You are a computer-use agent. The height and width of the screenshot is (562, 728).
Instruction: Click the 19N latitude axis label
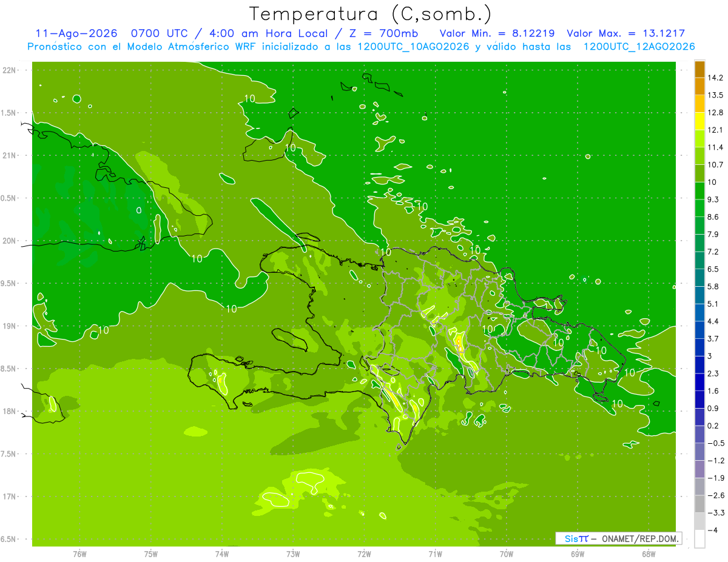pos(10,326)
